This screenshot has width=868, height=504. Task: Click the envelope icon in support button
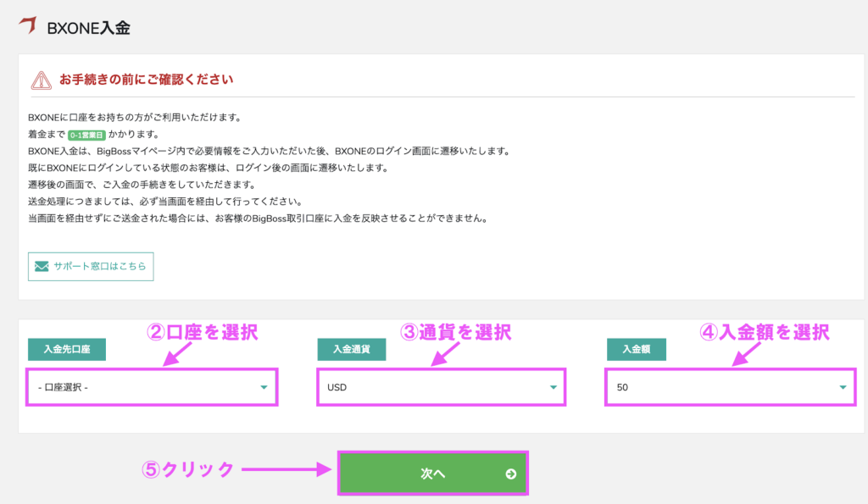click(42, 266)
